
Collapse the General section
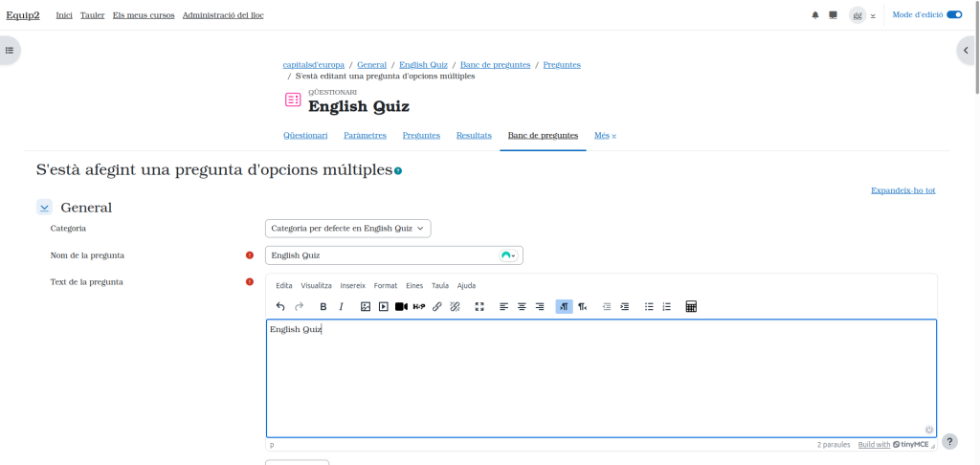[44, 208]
